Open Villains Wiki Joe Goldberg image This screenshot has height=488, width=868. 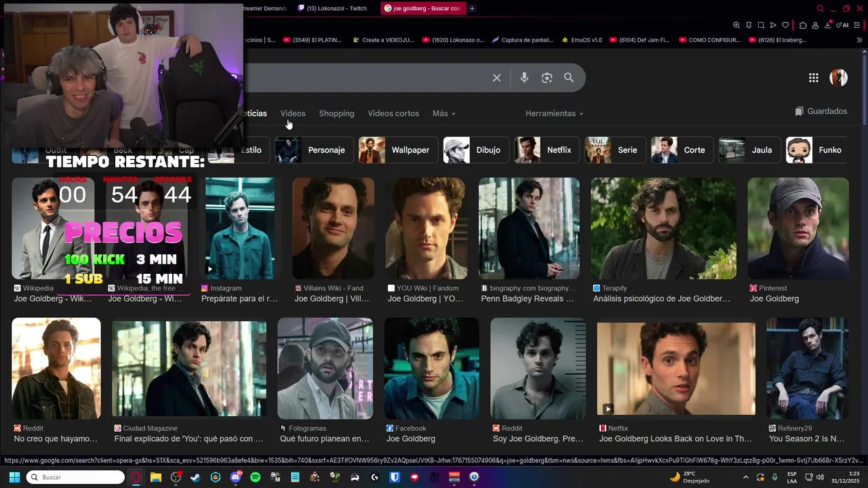[x=333, y=228]
